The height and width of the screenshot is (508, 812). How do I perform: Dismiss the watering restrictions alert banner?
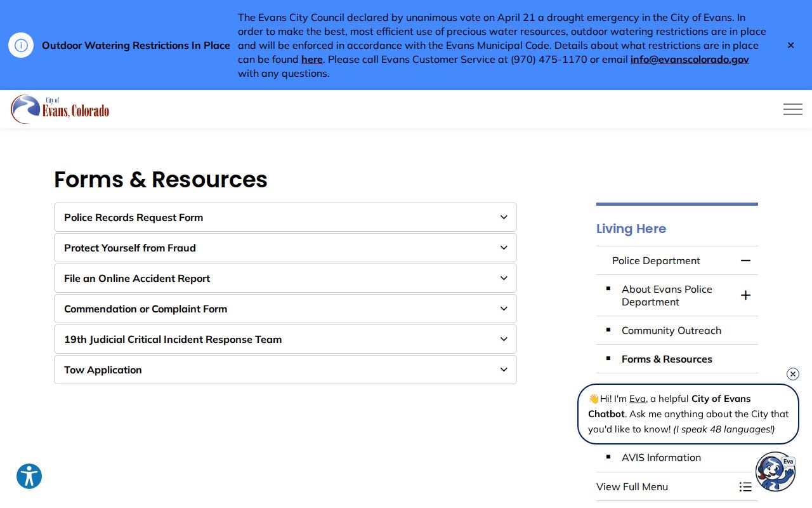[790, 45]
